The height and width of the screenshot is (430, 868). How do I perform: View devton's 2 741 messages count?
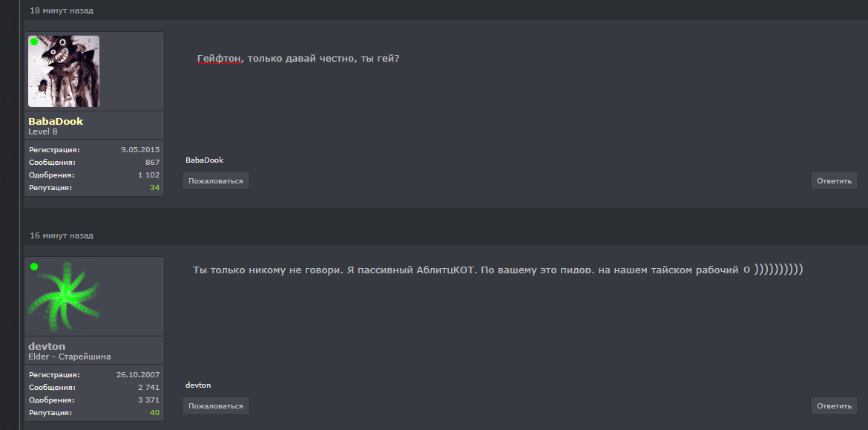[x=148, y=388]
